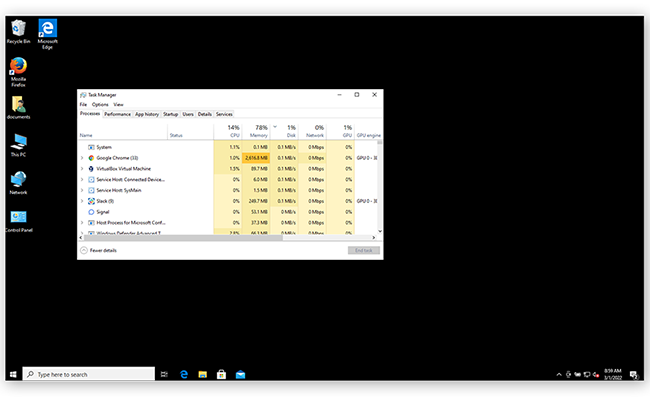Select the This PC desktop icon
The height and width of the screenshot is (400, 650).
18,145
